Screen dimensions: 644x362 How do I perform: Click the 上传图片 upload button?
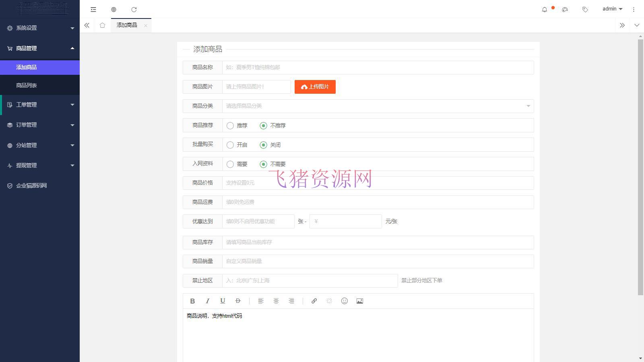tap(315, 86)
